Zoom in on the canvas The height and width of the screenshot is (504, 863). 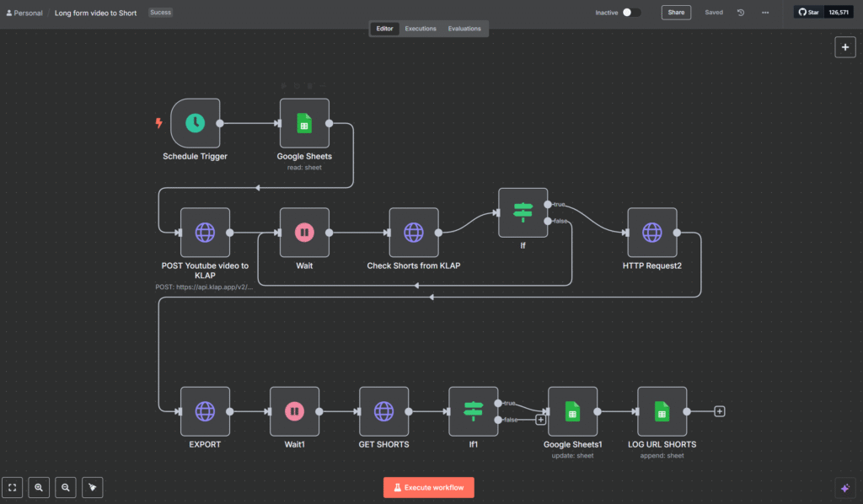tap(39, 487)
